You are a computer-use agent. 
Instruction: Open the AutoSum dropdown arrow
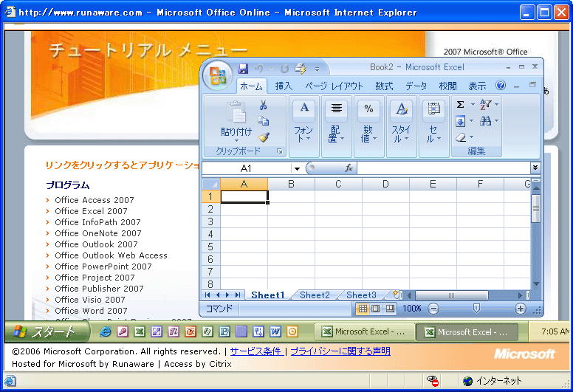(473, 105)
